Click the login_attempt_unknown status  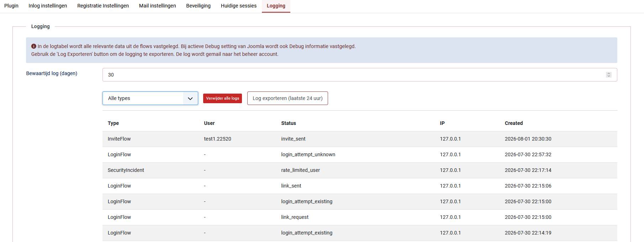pyautogui.click(x=308, y=154)
